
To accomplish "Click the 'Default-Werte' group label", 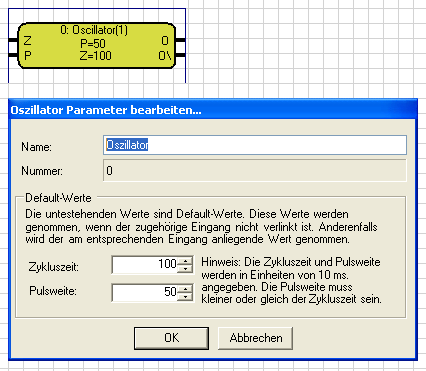I will coord(58,198).
